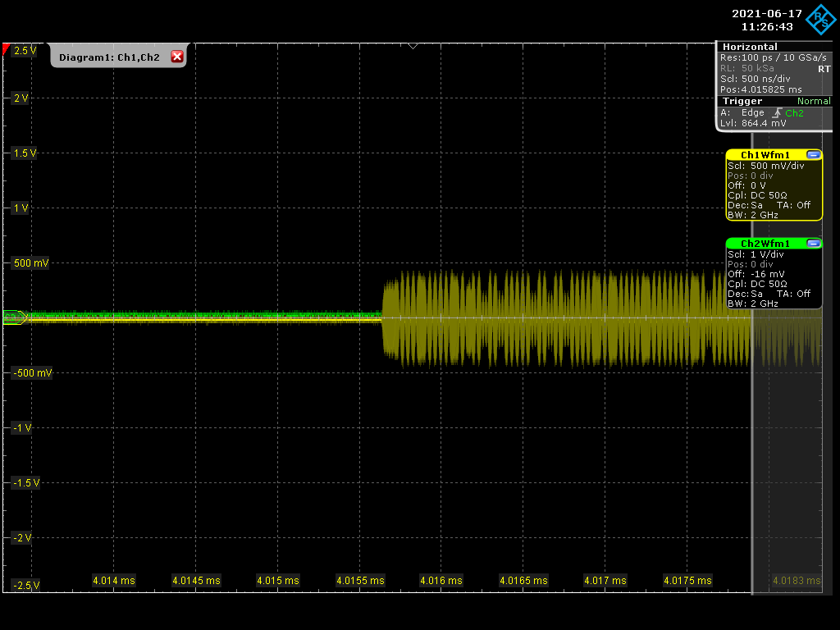Click the rising edge slope icon in Trigger
Screen dimensions: 840x630
point(775,113)
